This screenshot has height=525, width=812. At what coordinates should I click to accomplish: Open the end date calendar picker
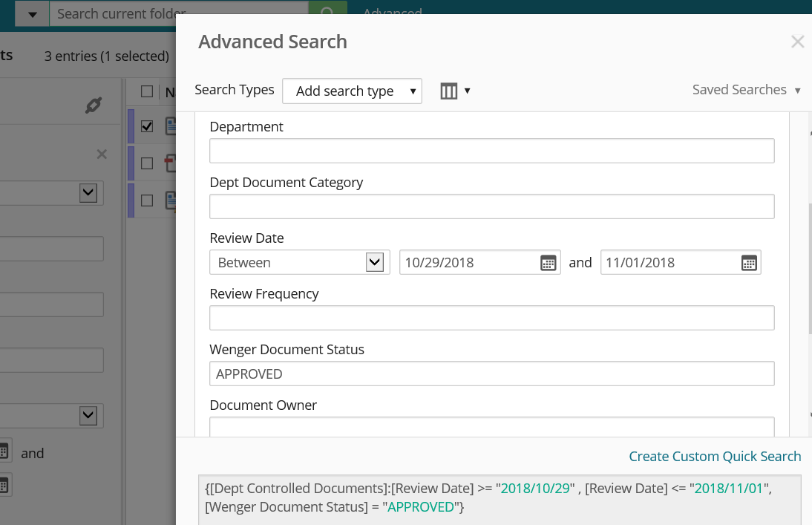(x=749, y=263)
